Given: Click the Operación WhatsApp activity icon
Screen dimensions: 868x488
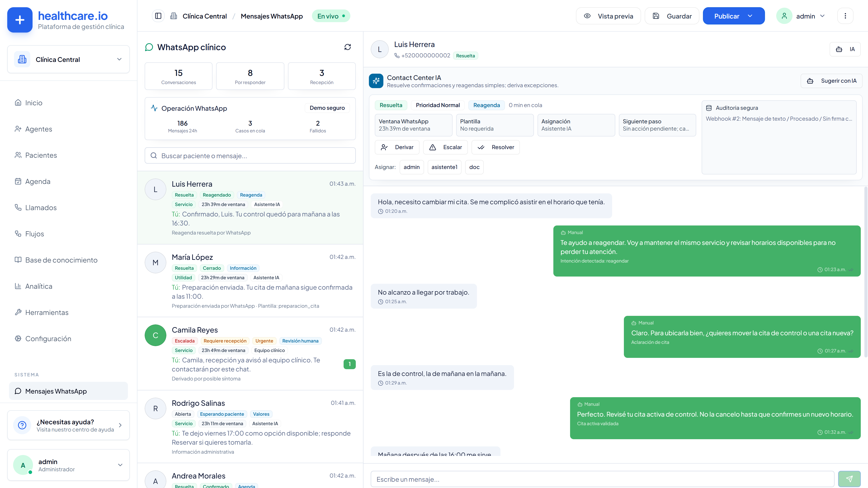Looking at the screenshot, I should coord(154,108).
